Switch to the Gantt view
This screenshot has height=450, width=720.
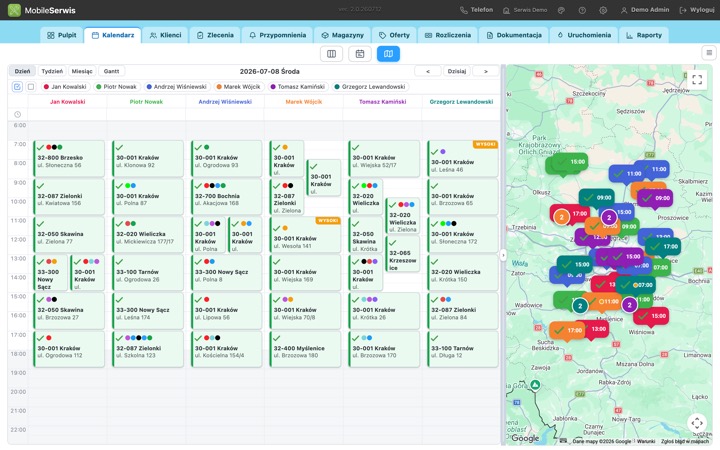[111, 71]
